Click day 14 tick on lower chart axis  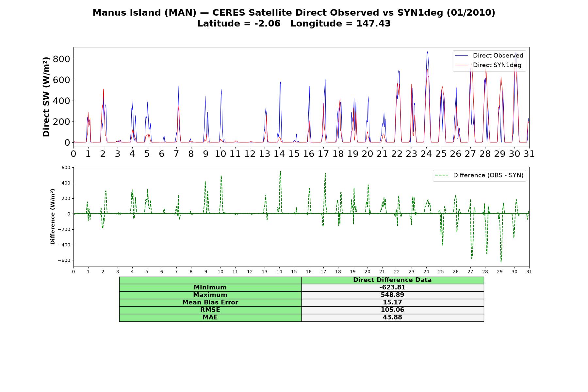pyautogui.click(x=279, y=271)
